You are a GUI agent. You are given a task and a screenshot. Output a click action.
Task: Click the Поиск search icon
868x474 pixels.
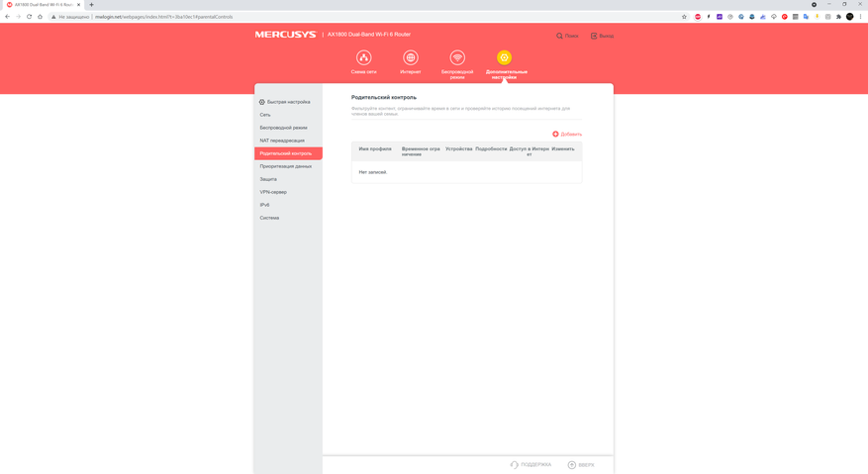(x=560, y=36)
